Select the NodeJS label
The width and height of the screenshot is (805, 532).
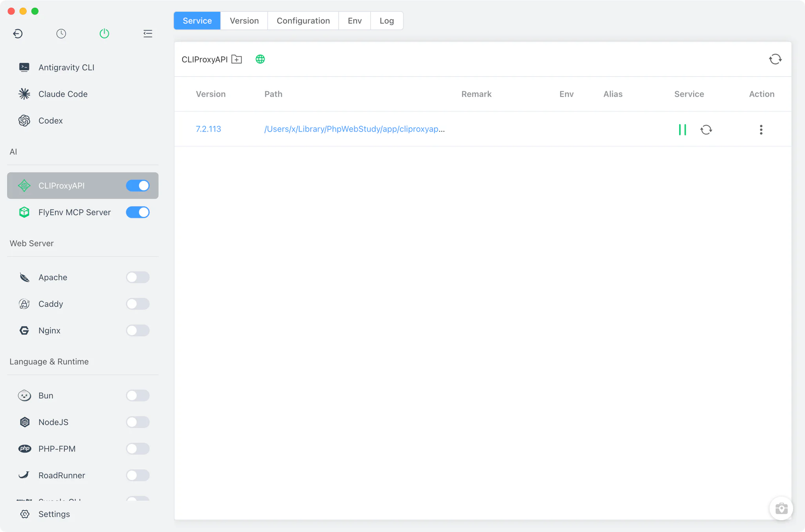(53, 422)
